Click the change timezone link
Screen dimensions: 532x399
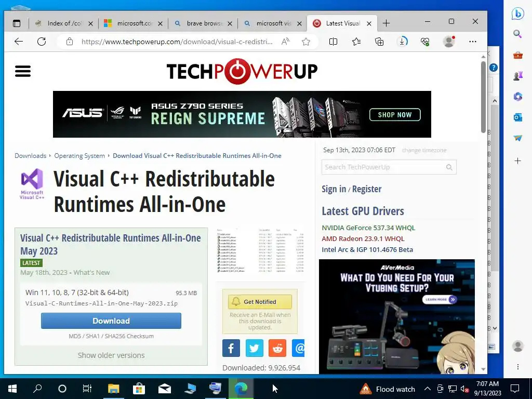[424, 150]
